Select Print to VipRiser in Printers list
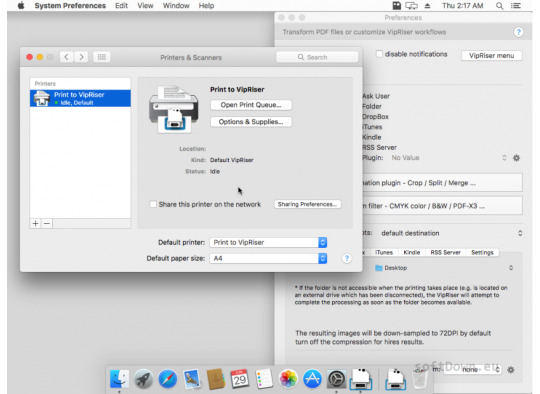This screenshot has width=540, height=394. pyautogui.click(x=80, y=98)
